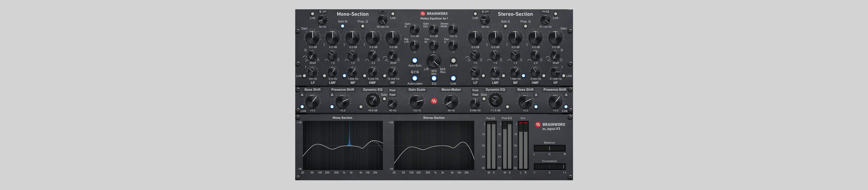Toggle the Mono-Section MF band LED

[344, 76]
